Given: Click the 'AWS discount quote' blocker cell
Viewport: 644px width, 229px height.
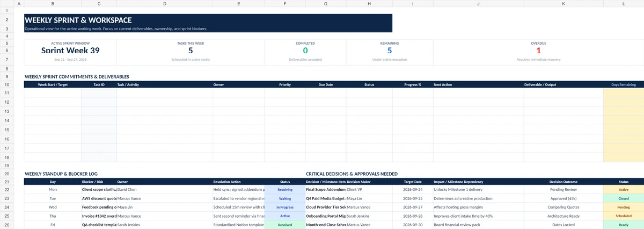Looking at the screenshot, I should pyautogui.click(x=99, y=198).
